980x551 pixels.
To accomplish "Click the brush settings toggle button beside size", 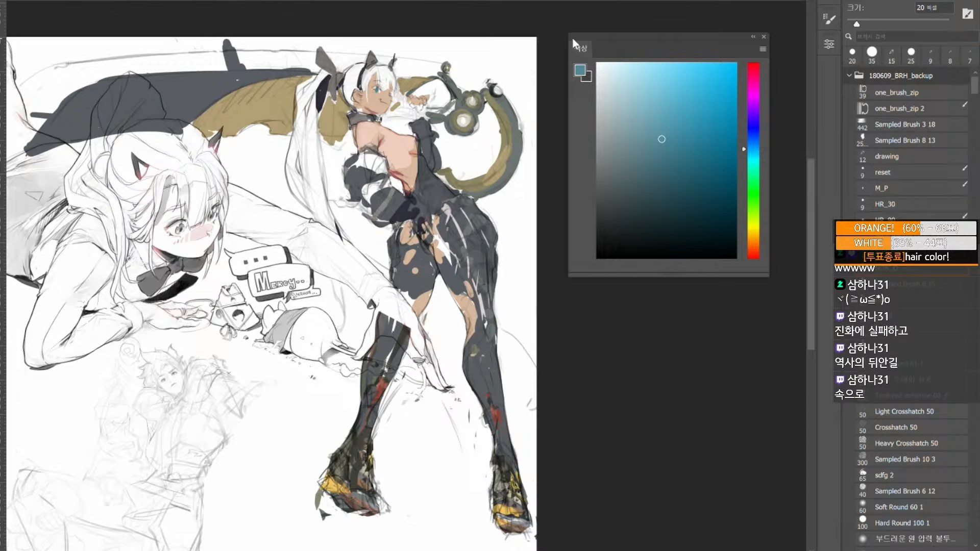I will 967,14.
